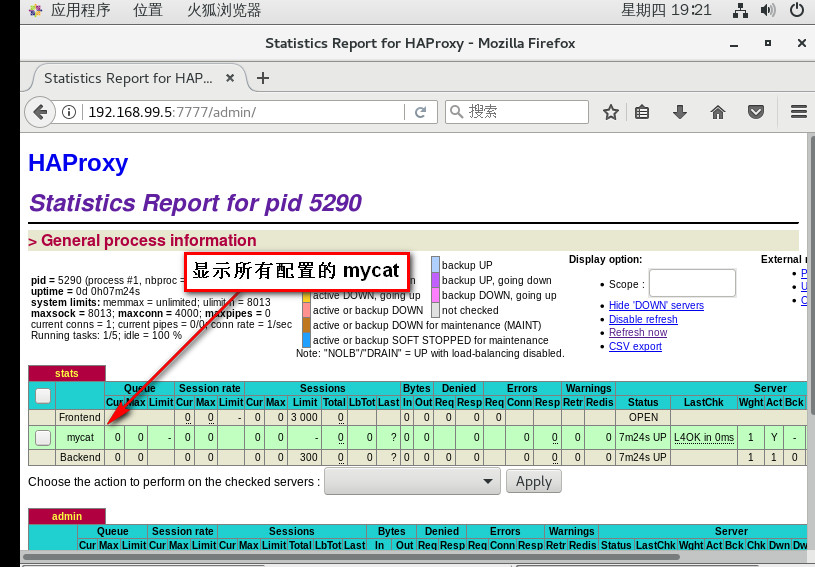Open site information icon in address bar
This screenshot has width=815, height=567.
[x=69, y=112]
